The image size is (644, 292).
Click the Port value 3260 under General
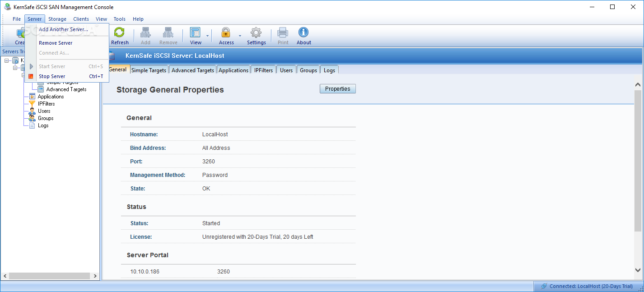pyautogui.click(x=209, y=162)
